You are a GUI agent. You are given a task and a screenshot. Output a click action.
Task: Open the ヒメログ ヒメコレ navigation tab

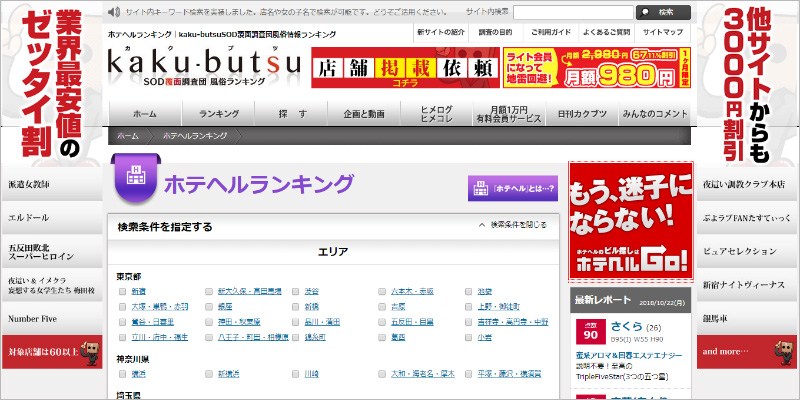click(437, 113)
